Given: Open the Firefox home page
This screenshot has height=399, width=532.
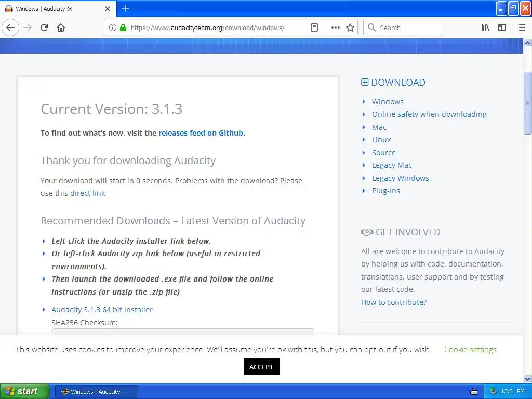Looking at the screenshot, I should click(x=61, y=28).
